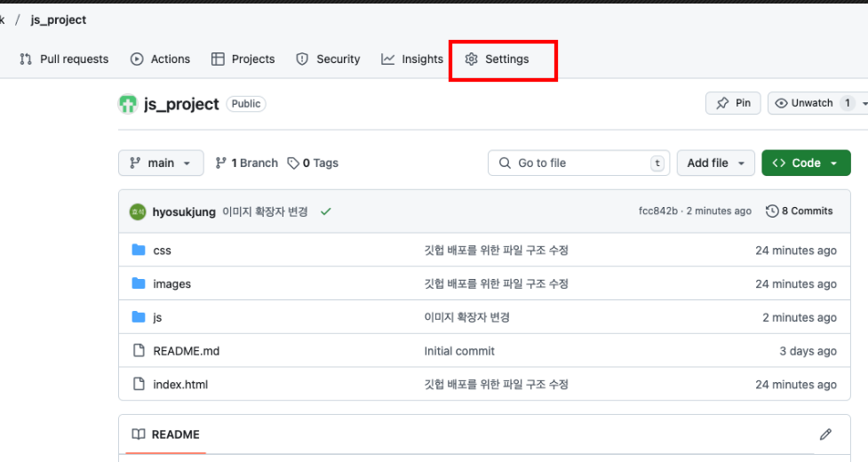Open js row commit message 이미지 확장자 변경
868x462 pixels.
[x=466, y=317]
